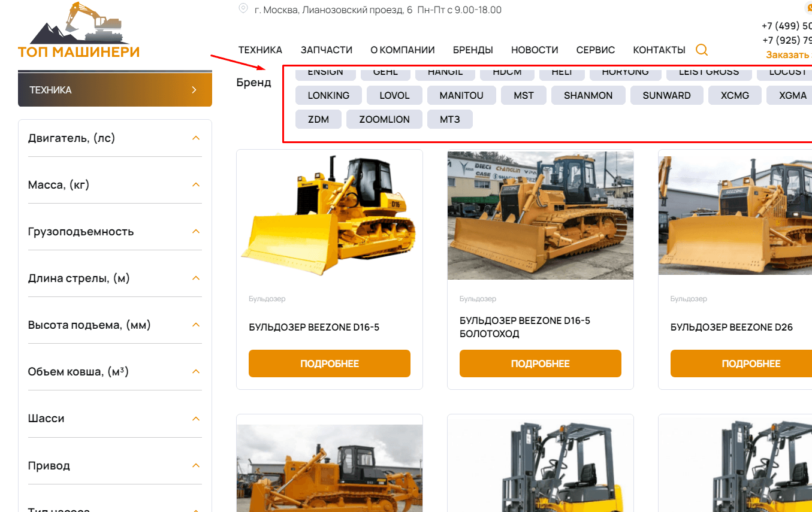Click the Бренд filter label
Screen dimensions: 812x512
254,83
